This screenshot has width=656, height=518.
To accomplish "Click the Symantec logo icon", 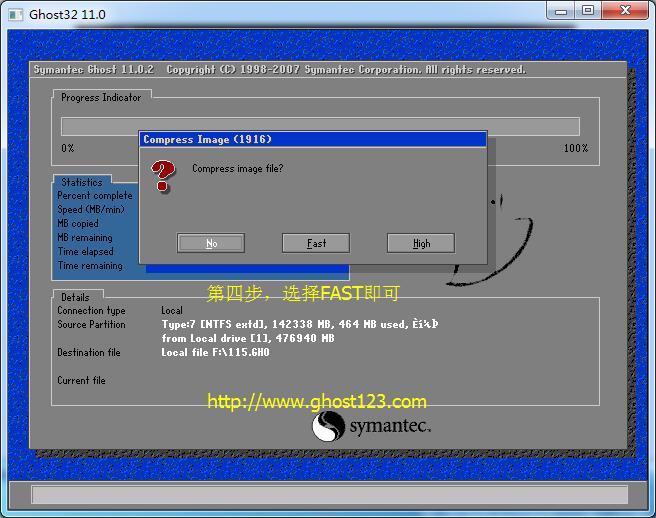I will pyautogui.click(x=328, y=426).
